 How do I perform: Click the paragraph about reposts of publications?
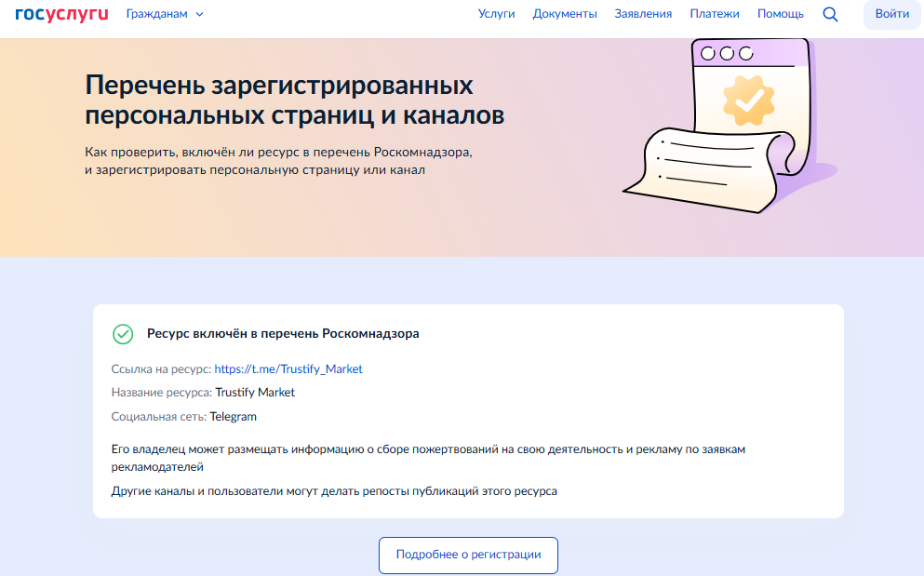point(334,490)
